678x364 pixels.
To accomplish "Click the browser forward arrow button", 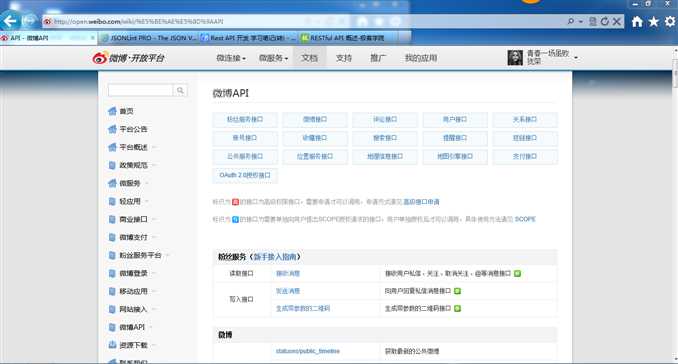I will (29, 21).
